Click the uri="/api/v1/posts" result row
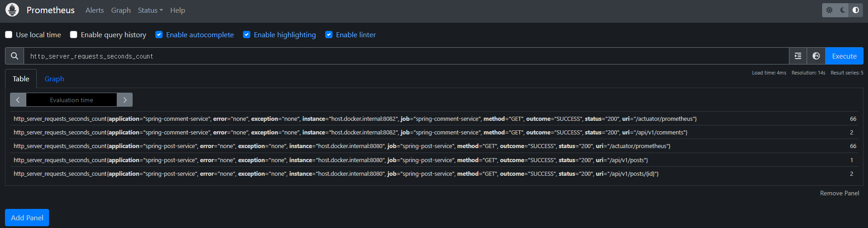The width and height of the screenshot is (868, 228). [434, 160]
